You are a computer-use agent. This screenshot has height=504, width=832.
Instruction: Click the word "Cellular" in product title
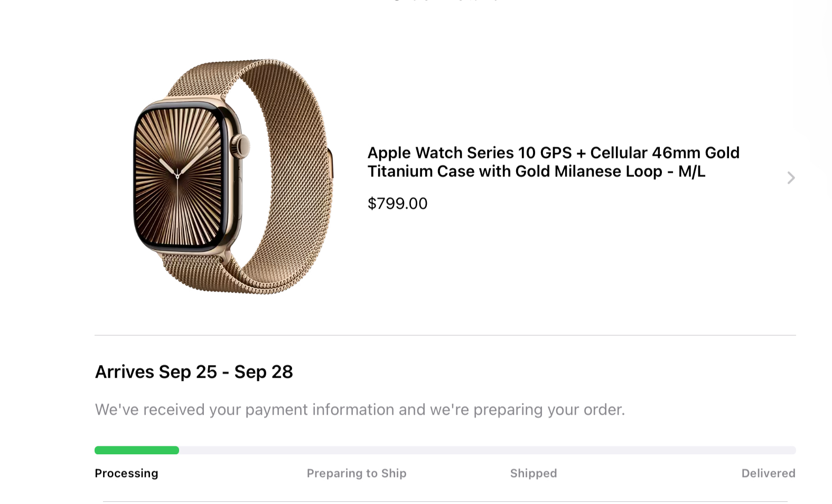[618, 153]
